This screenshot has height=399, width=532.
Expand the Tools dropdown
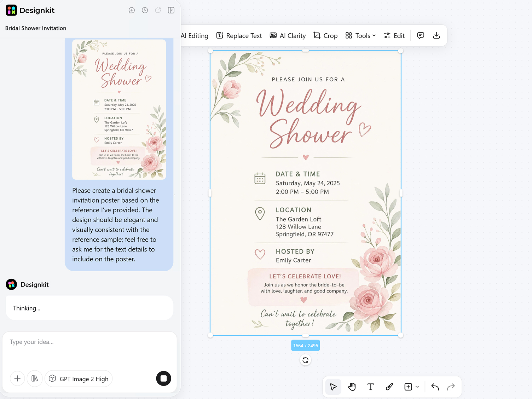(360, 36)
